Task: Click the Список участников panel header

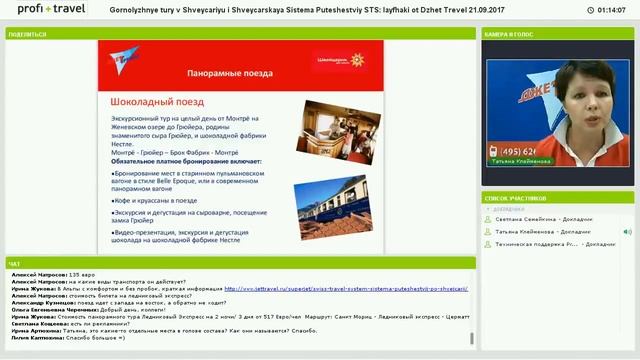Action: pyautogui.click(x=558, y=198)
